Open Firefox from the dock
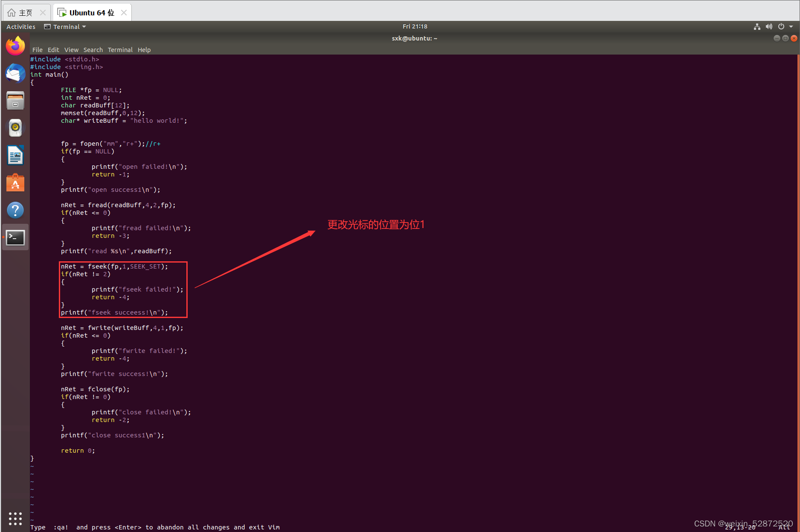The height and width of the screenshot is (532, 800). point(15,45)
